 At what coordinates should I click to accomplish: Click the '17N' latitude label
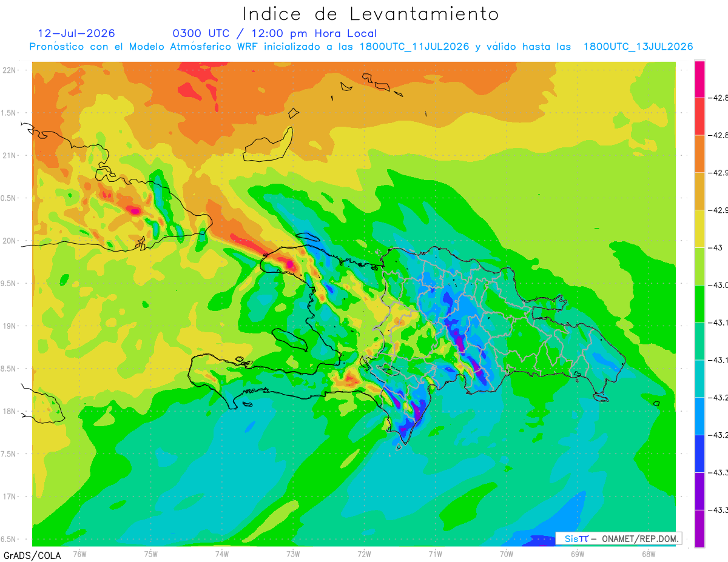[x=9, y=497]
